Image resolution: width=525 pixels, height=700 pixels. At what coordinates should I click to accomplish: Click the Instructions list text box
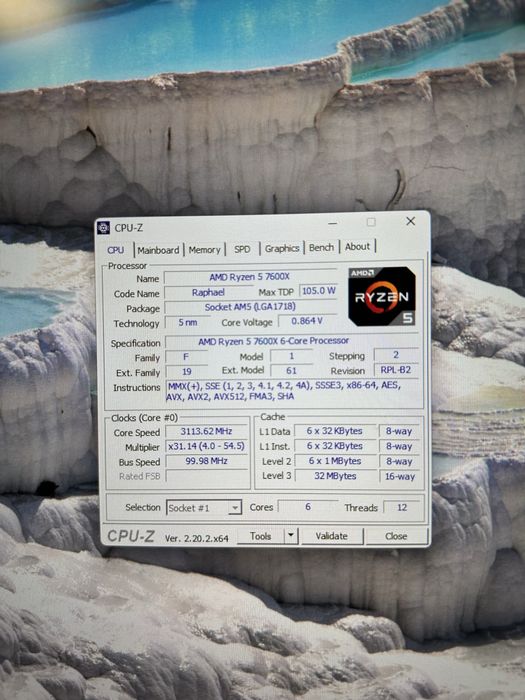(292, 391)
